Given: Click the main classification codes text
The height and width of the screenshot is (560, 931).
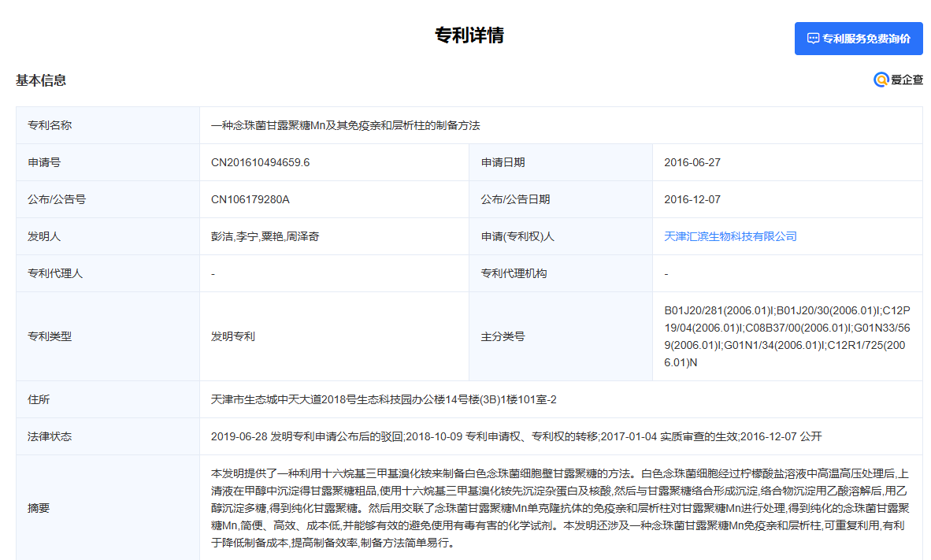Looking at the screenshot, I should (x=787, y=336).
